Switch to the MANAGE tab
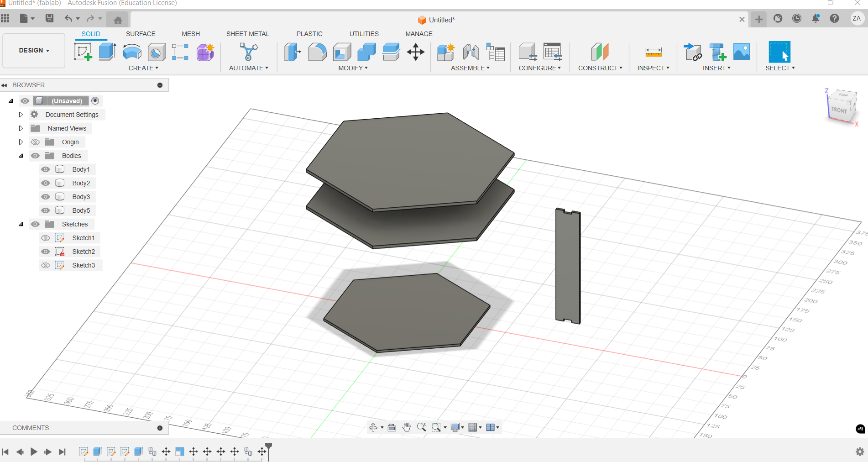This screenshot has height=462, width=868. click(x=419, y=34)
